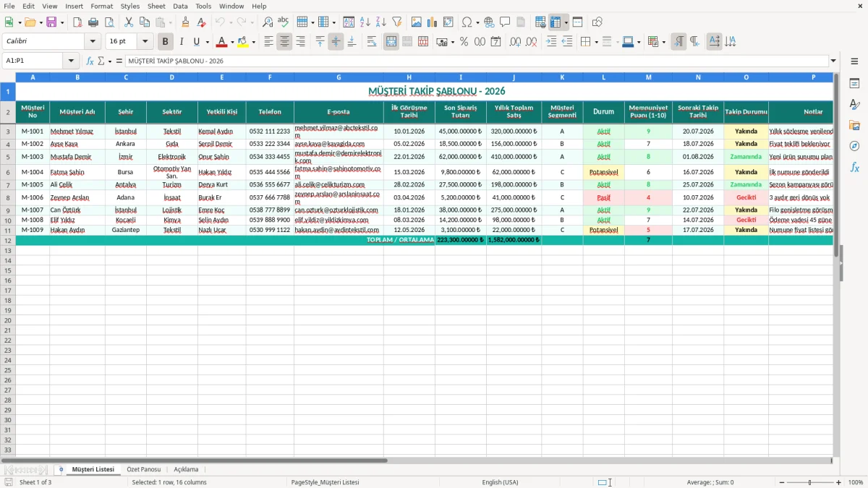
Task: Toggle Merge and Center Cells
Action: pyautogui.click(x=391, y=42)
